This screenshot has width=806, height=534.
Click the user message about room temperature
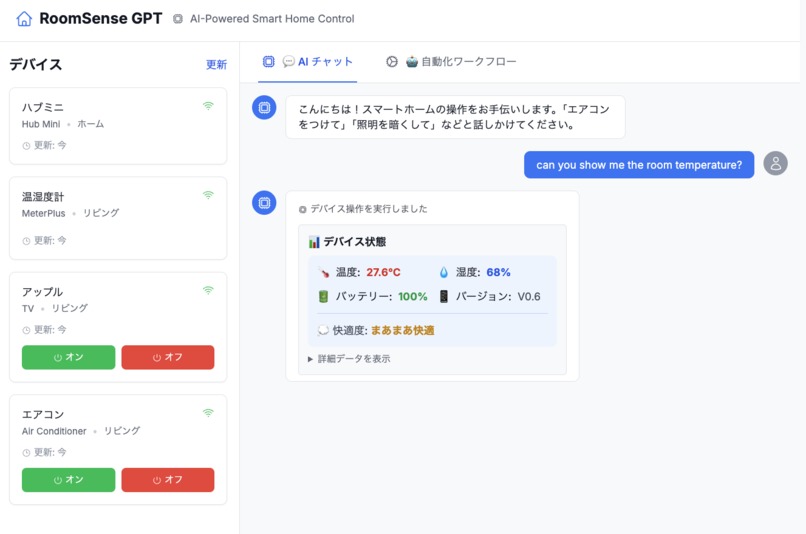tap(639, 165)
